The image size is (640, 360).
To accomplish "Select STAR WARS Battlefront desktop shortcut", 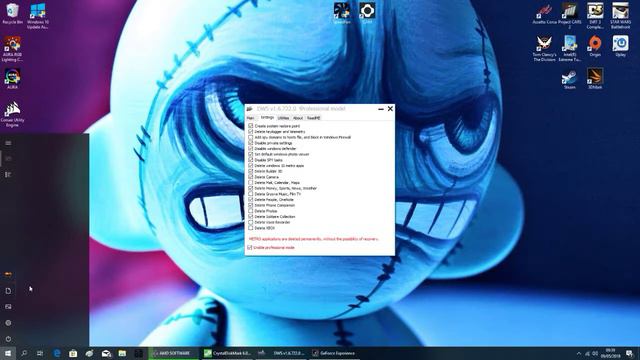I will click(620, 16).
